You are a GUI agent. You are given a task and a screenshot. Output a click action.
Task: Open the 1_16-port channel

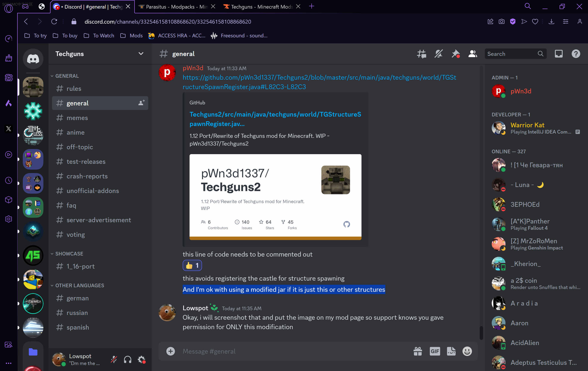pyautogui.click(x=100, y=266)
